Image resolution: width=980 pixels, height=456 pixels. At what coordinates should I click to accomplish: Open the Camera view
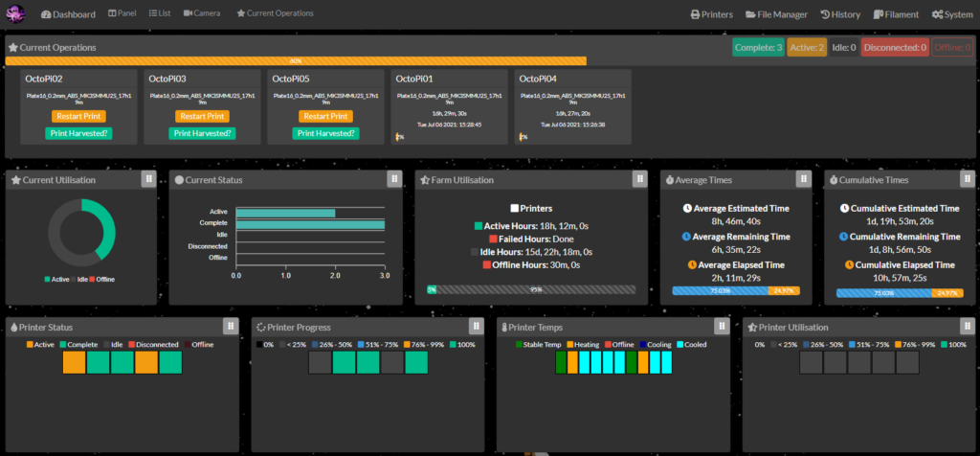pos(202,13)
